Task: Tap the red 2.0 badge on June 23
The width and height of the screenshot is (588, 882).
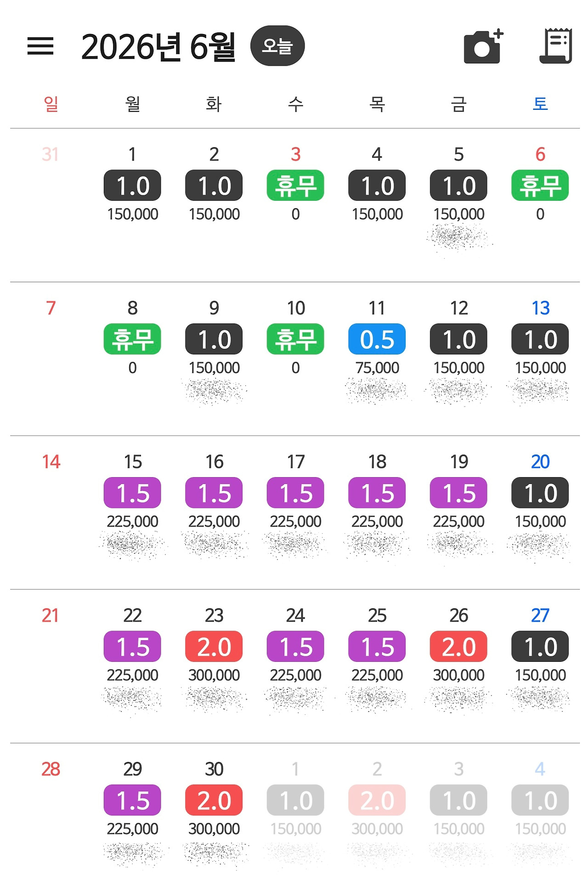Action: (x=214, y=647)
